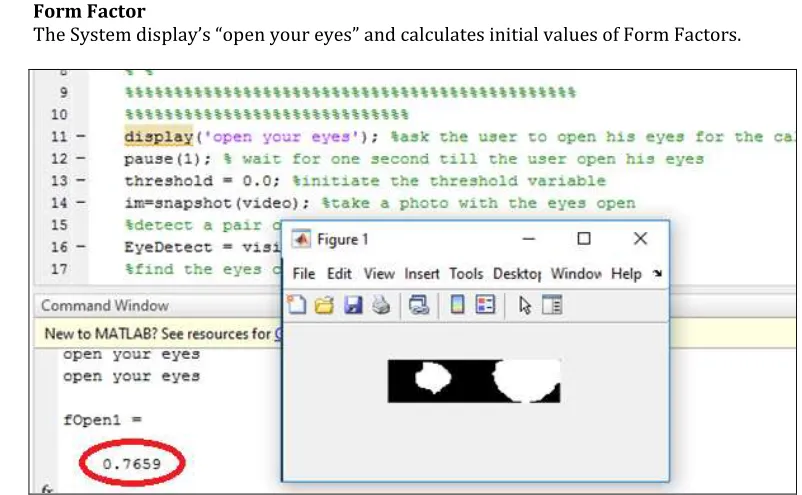The image size is (802, 495).
Task: Save figure with the floppy disk icon
Action: pos(353,305)
